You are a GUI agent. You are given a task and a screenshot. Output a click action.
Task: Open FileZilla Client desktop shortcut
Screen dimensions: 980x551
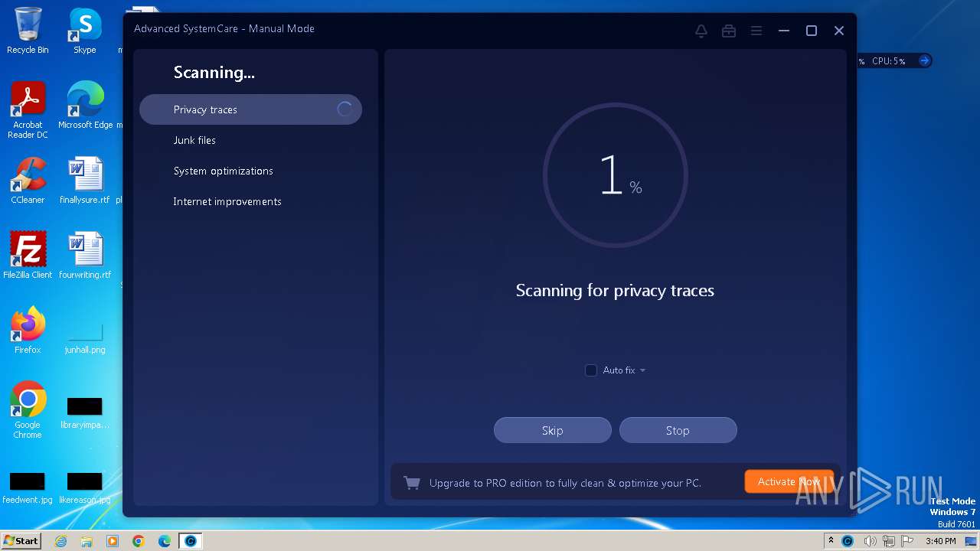(28, 256)
